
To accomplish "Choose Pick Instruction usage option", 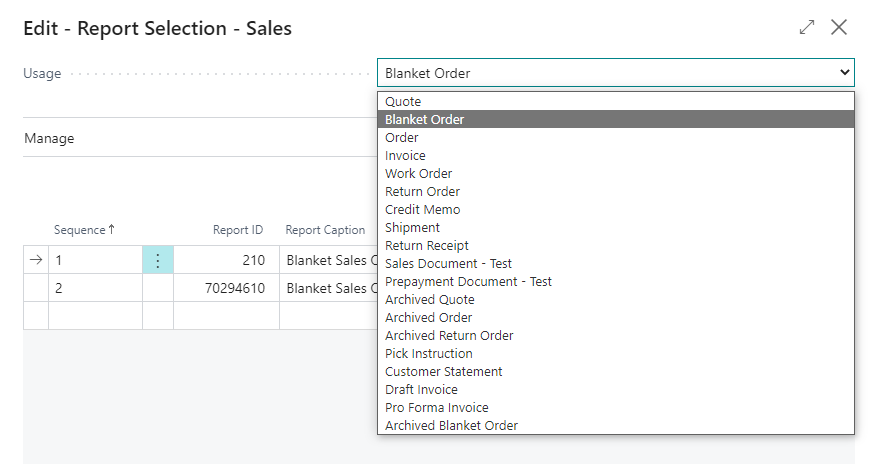I will 428,354.
